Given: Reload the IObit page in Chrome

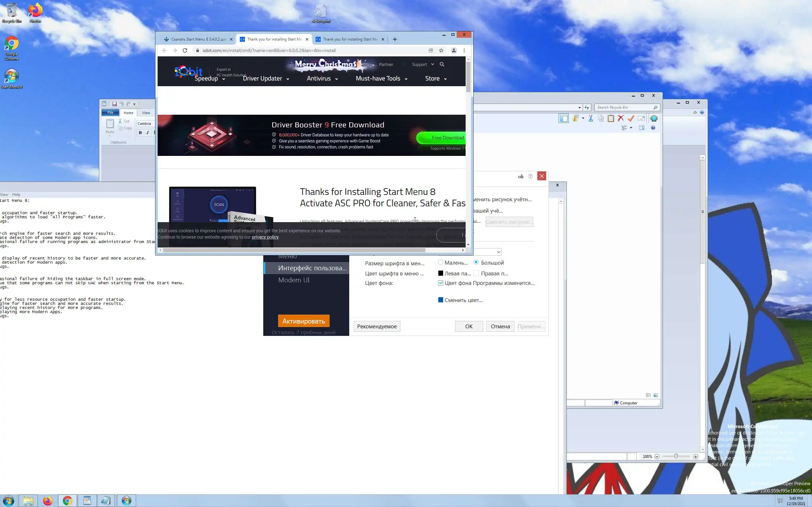Looking at the screenshot, I should coord(185,51).
